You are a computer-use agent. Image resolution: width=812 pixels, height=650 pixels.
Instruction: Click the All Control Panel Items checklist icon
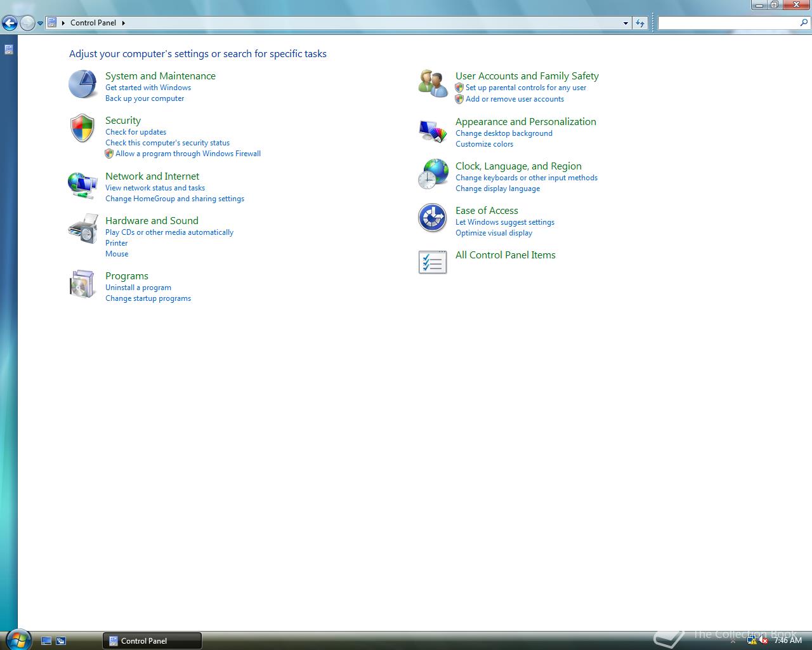(433, 262)
